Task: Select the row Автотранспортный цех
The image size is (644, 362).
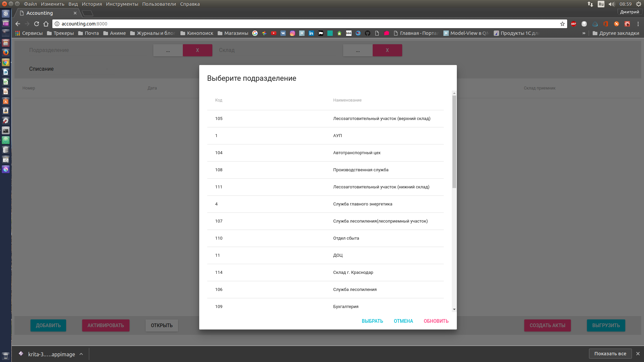Action: [357, 153]
